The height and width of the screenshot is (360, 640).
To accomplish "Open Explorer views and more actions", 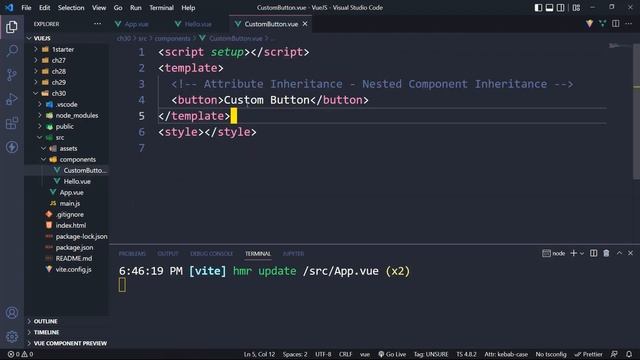I will pos(97,24).
